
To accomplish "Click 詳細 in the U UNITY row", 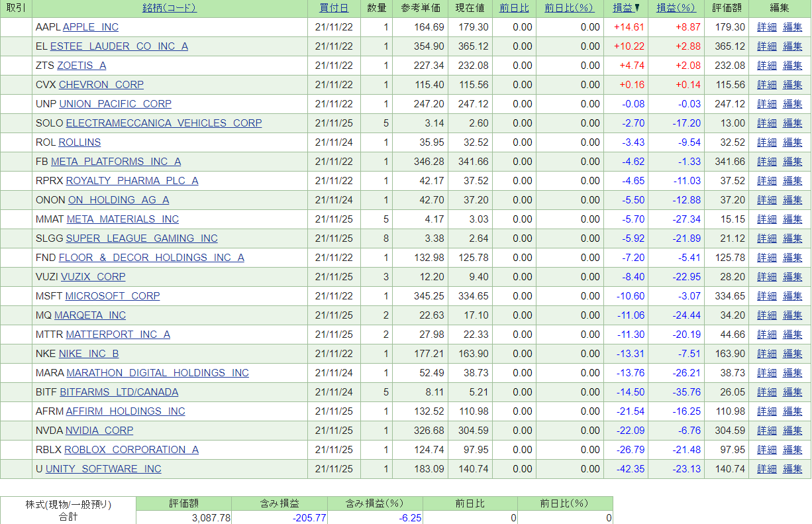I will [x=767, y=469].
